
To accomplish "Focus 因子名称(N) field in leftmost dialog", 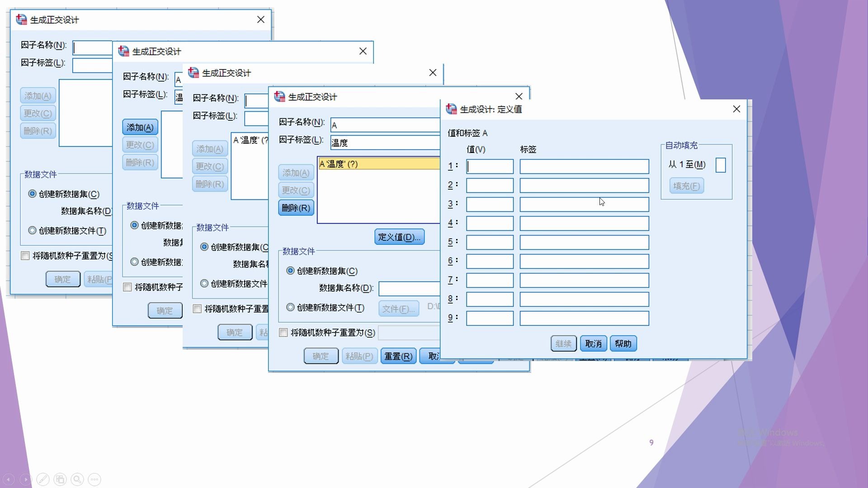I will [x=93, y=47].
